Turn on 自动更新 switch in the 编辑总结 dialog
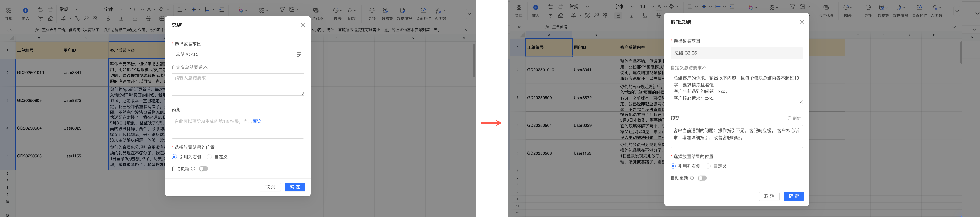Screen dimensions: 980x217 coord(703,178)
